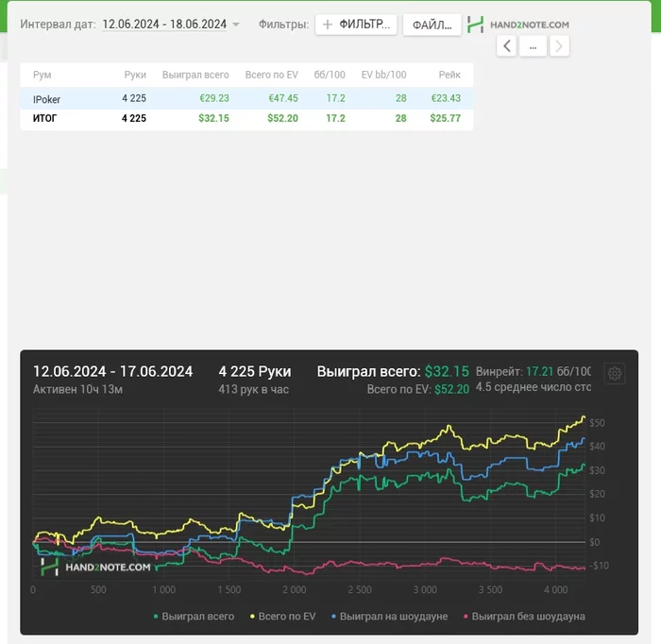The height and width of the screenshot is (644, 661).
Task: Sort by Рейк column header
Action: pos(449,75)
